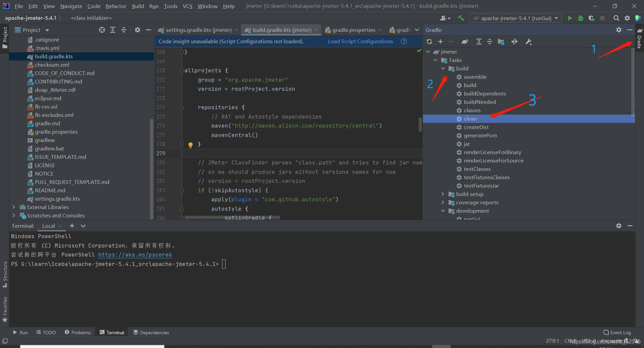Open IDE settings gear in top toolbar
Viewport: 644px width, 348px height.
pos(627,18)
